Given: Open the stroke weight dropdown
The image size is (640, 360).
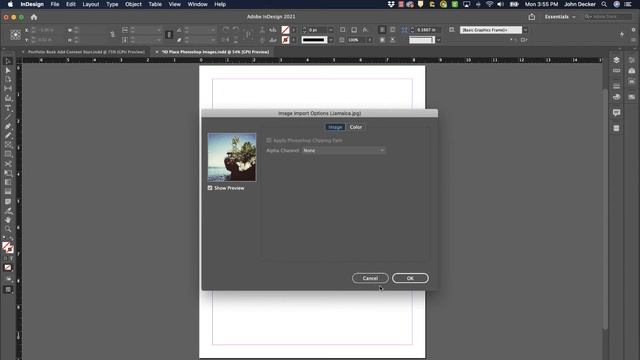Looking at the screenshot, I should [331, 30].
